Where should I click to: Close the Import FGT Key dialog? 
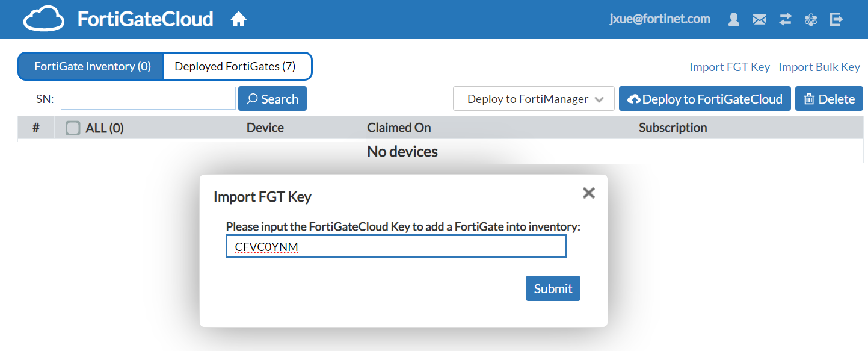(x=588, y=193)
